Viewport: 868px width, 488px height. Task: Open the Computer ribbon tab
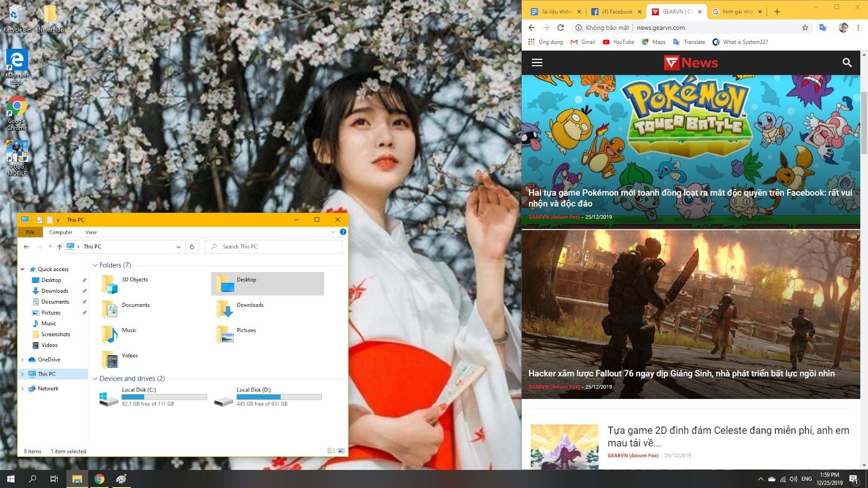pyautogui.click(x=61, y=232)
